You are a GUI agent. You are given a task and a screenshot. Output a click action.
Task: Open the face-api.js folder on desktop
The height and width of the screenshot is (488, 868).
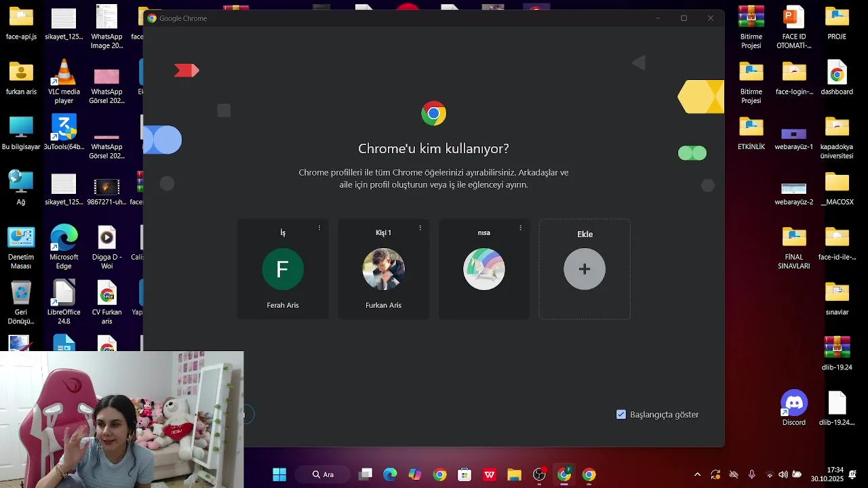(x=21, y=23)
